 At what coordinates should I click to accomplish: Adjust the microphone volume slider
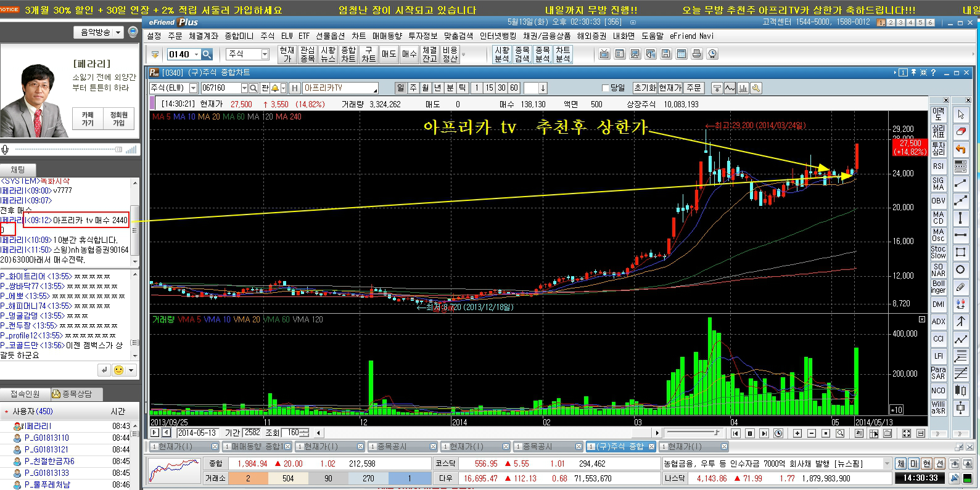pyautogui.click(x=68, y=149)
